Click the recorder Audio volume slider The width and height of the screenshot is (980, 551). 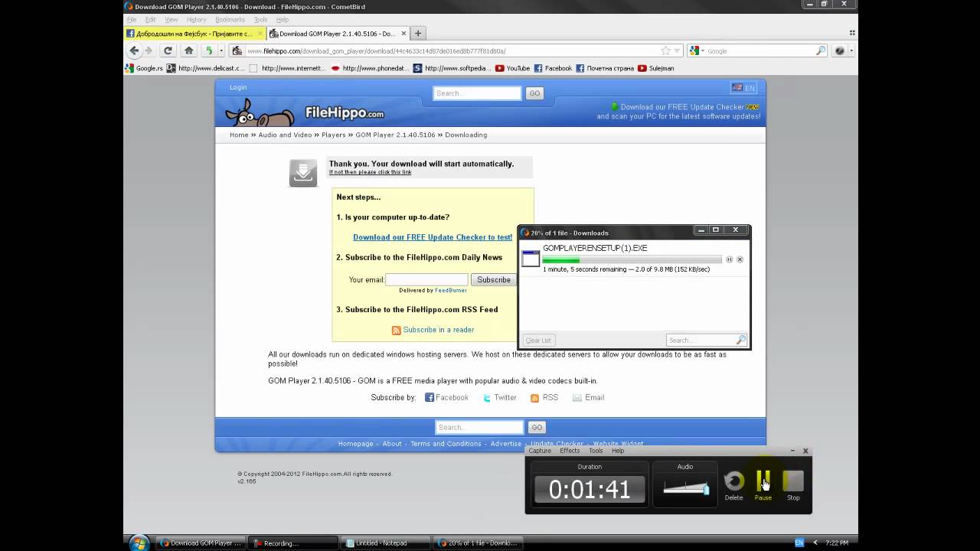(686, 487)
